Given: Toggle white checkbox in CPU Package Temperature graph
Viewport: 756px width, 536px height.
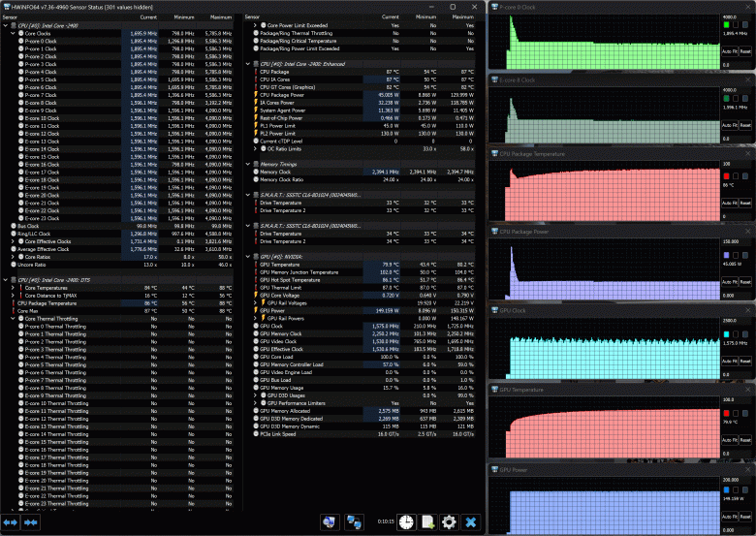Looking at the screenshot, I should [736, 176].
